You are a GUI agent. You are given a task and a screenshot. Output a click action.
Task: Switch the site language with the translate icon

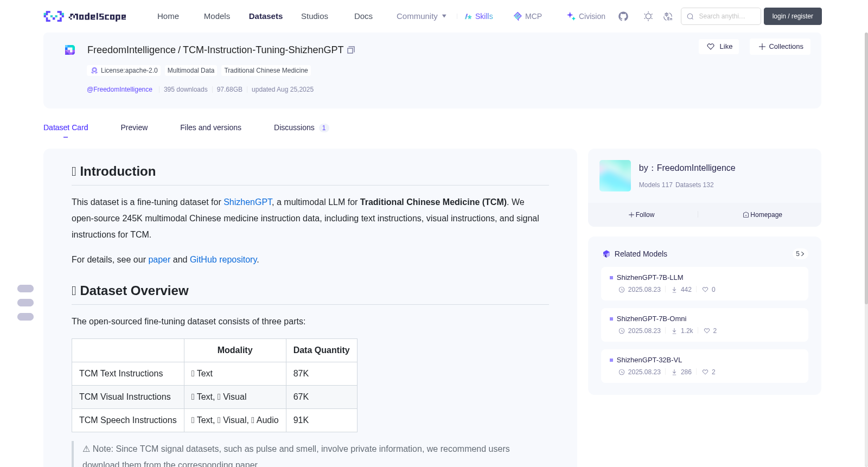click(x=668, y=16)
